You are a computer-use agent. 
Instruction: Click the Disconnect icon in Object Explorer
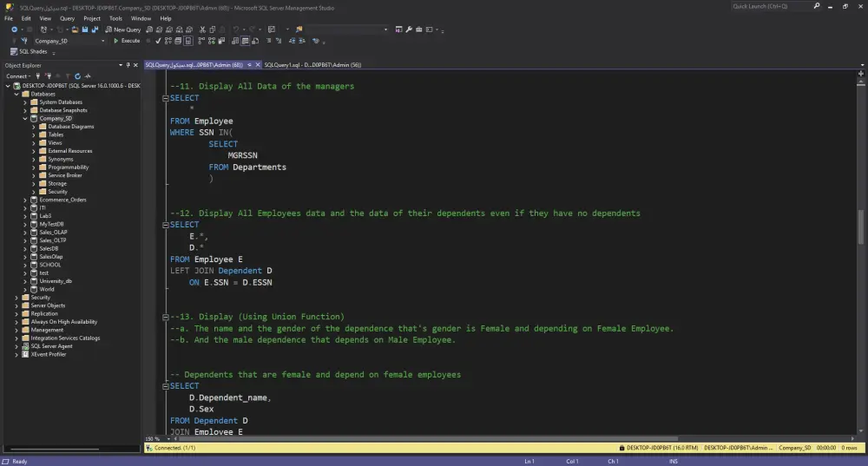coord(48,75)
